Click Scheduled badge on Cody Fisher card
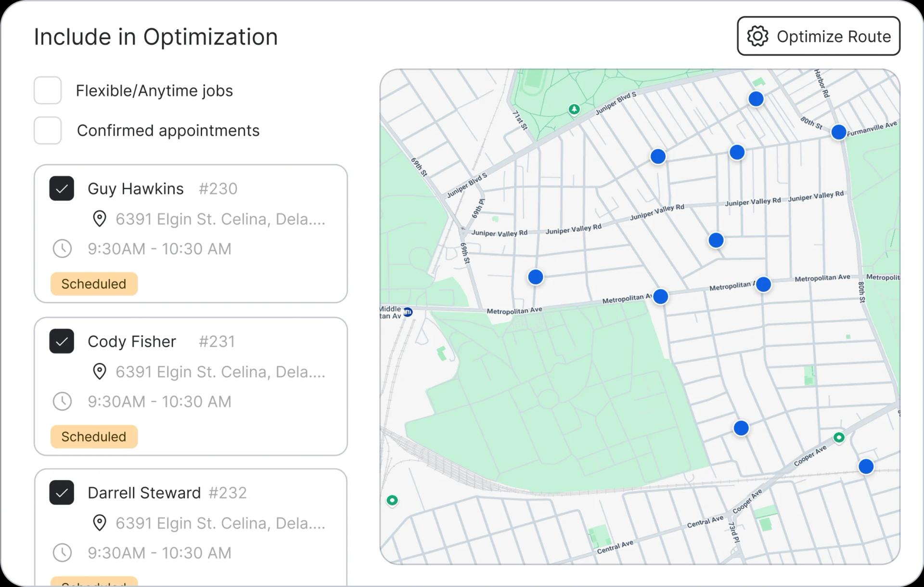 pos(94,436)
